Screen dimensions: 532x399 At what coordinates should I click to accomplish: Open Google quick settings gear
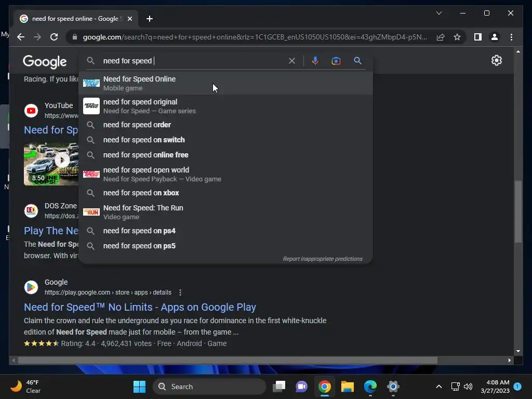coord(496,60)
